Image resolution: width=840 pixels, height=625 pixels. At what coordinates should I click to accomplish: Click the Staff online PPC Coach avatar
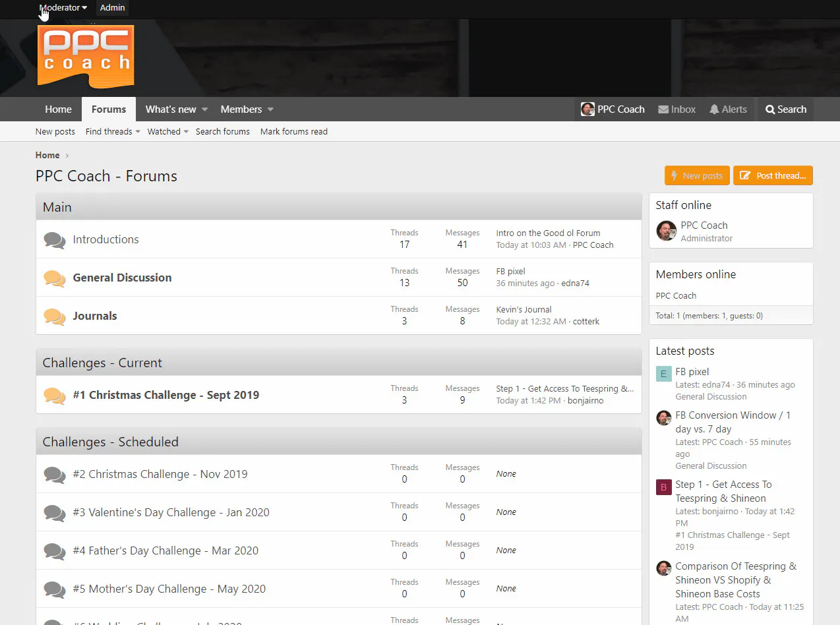(x=667, y=231)
